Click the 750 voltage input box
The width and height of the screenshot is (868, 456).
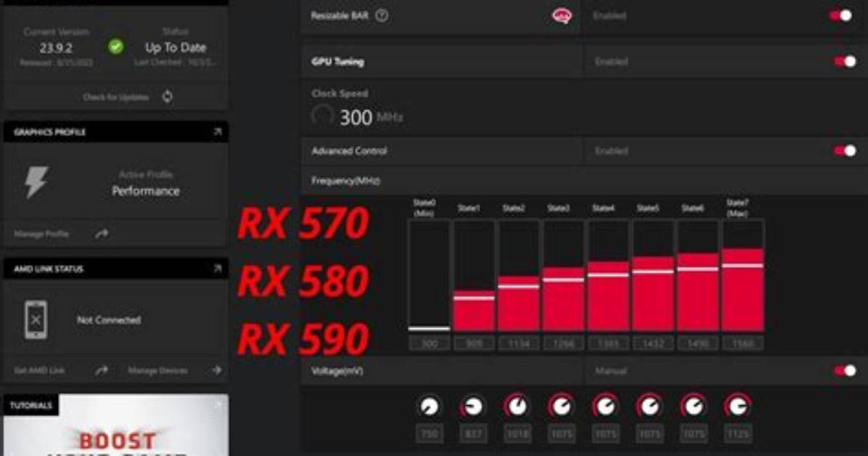(x=429, y=433)
